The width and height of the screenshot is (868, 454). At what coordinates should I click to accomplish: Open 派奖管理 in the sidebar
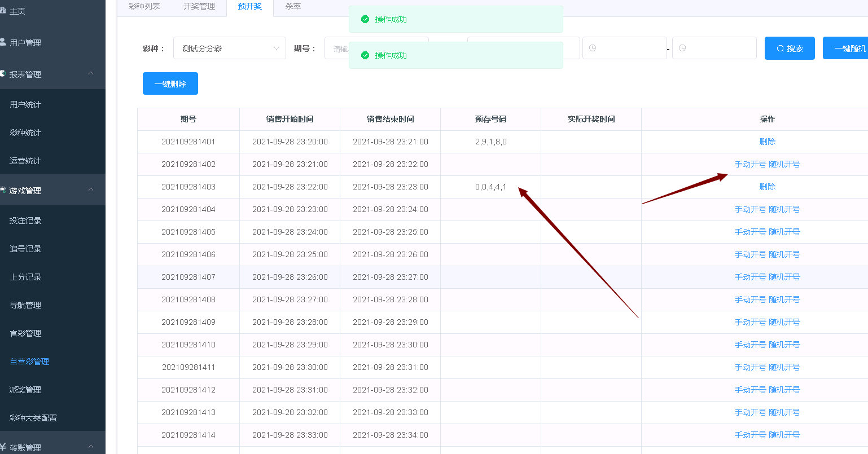pyautogui.click(x=25, y=390)
